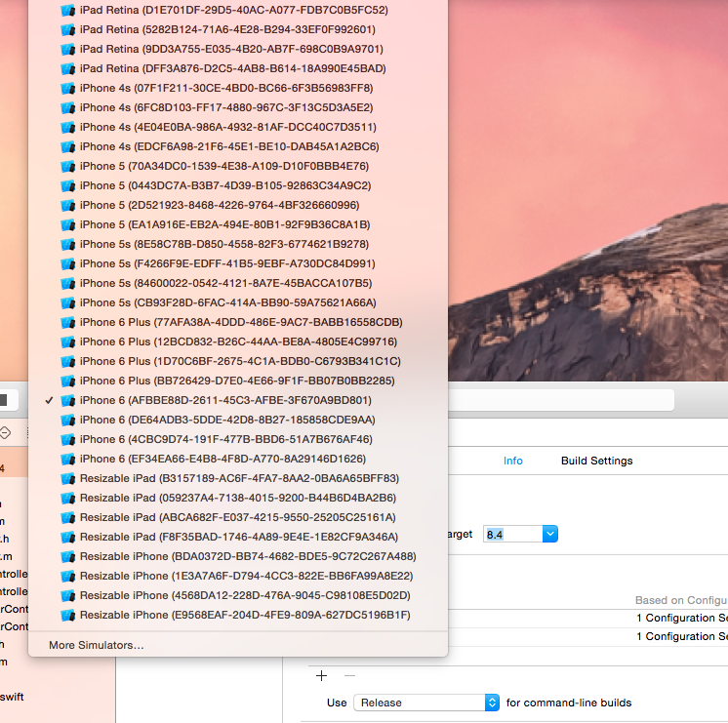
Task: Select Resizable iPhone (1E3A7A6F-D794-4CC3-822E-BB6FA99A8E22)
Action: (x=238, y=576)
